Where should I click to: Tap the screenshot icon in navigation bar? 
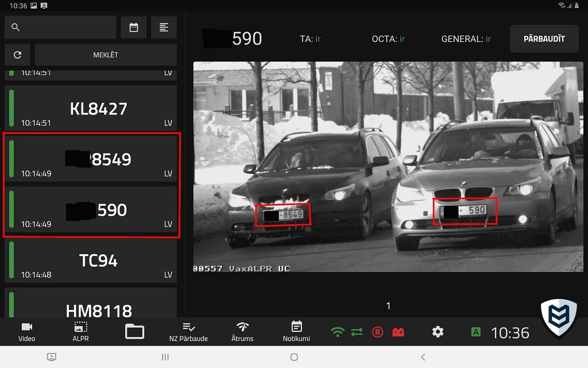52,357
